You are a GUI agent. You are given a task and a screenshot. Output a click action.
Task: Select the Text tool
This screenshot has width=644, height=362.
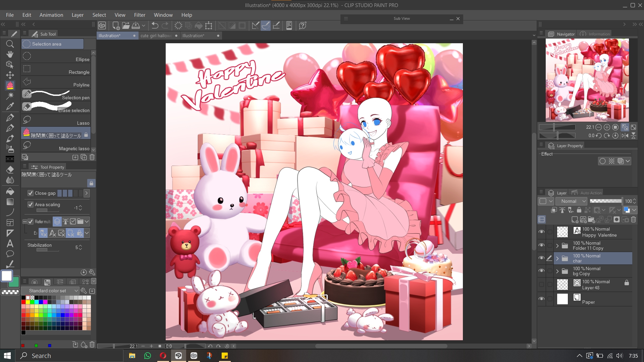[x=10, y=244]
